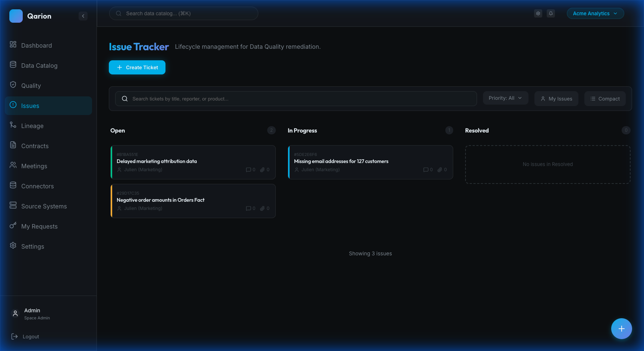Click the Create Ticket button
644x351 pixels.
[137, 67]
